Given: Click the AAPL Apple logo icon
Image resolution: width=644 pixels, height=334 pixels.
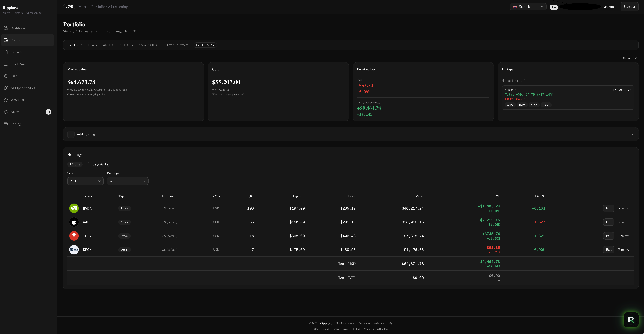Looking at the screenshot, I should 74,222.
